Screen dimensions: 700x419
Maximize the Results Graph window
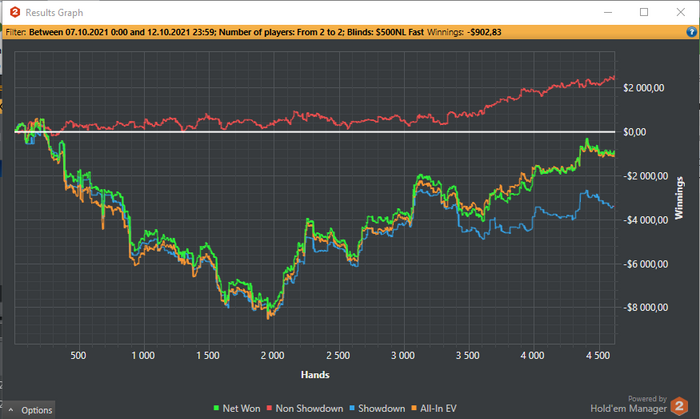(x=644, y=12)
